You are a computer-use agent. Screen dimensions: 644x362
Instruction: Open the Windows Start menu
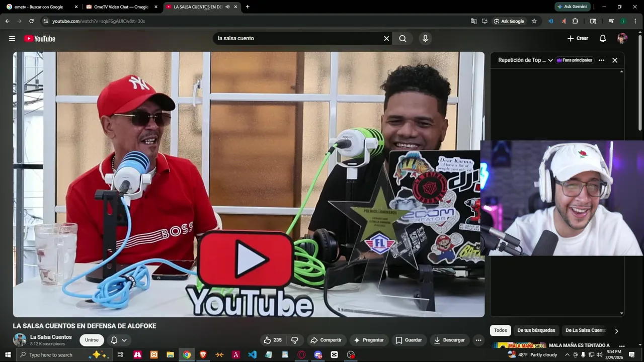(x=8, y=355)
